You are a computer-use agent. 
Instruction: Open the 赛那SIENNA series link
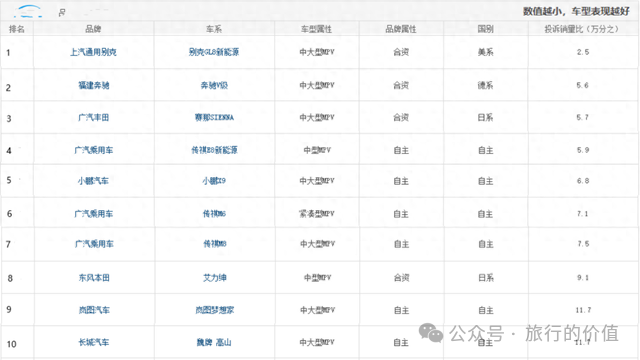(x=214, y=117)
